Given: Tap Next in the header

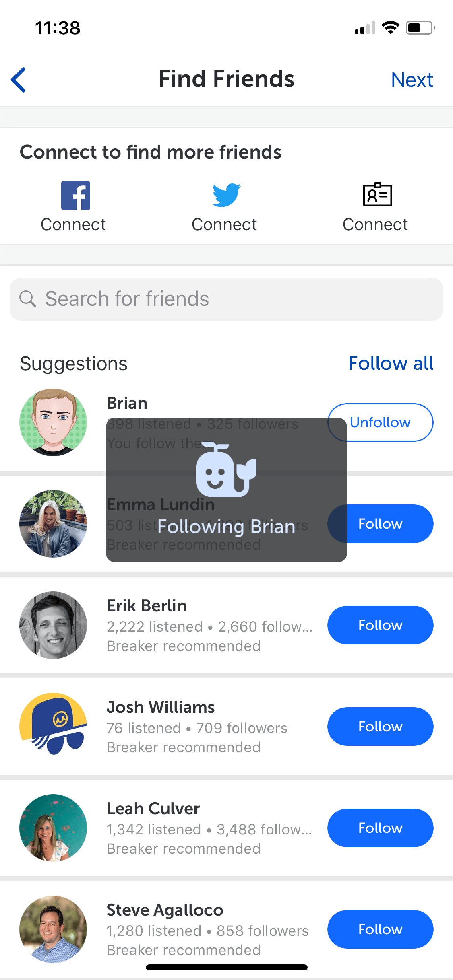Looking at the screenshot, I should pos(412,80).
